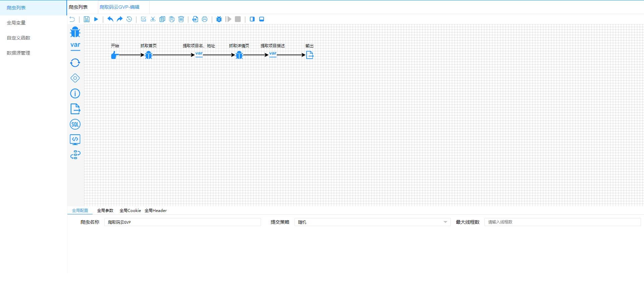This screenshot has height=288, width=644.
Task: Pick the loop node from palette
Action: (x=75, y=63)
